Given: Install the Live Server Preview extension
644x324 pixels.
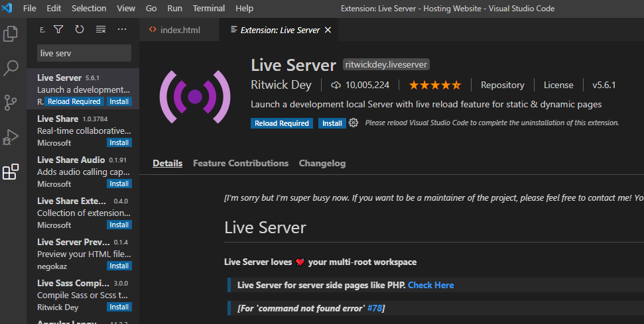Looking at the screenshot, I should 119,265.
